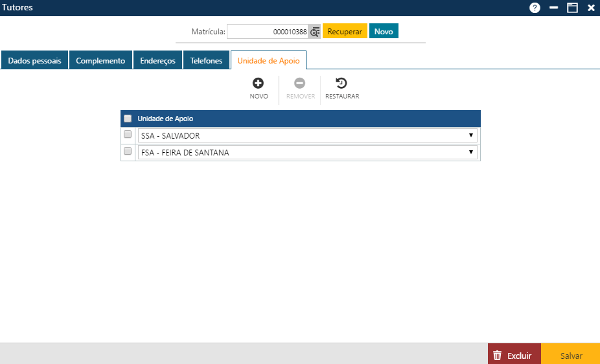This screenshot has height=364, width=600.
Task: Go to the Telefones tab
Action: (206, 60)
